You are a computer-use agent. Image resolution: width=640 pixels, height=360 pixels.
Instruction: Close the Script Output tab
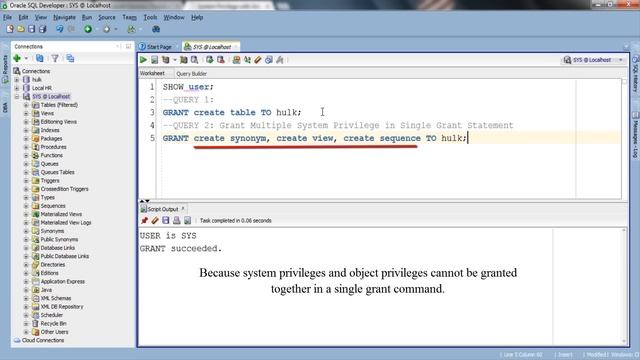(x=183, y=209)
